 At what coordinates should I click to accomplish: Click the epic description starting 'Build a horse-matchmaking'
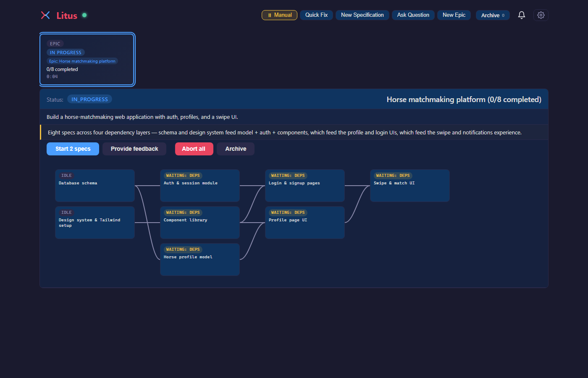[142, 117]
